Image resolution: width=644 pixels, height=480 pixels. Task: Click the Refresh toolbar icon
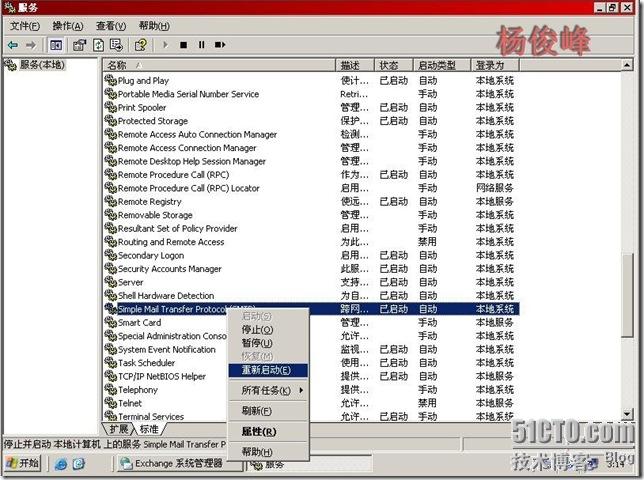point(99,45)
